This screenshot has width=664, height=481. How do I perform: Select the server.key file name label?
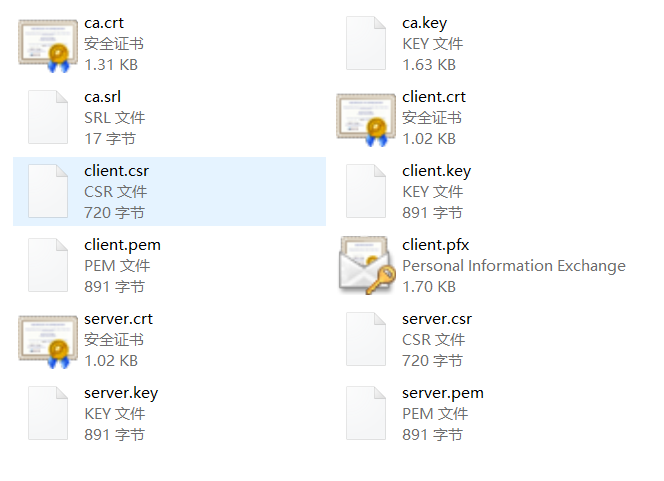tap(121, 393)
